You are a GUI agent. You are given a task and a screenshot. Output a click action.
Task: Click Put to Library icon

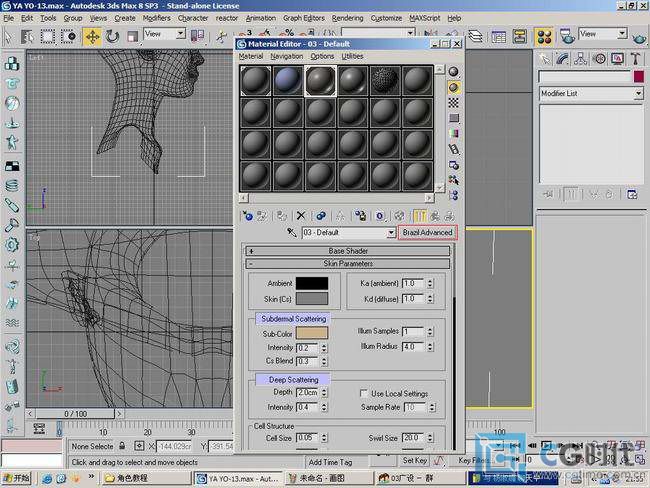360,216
